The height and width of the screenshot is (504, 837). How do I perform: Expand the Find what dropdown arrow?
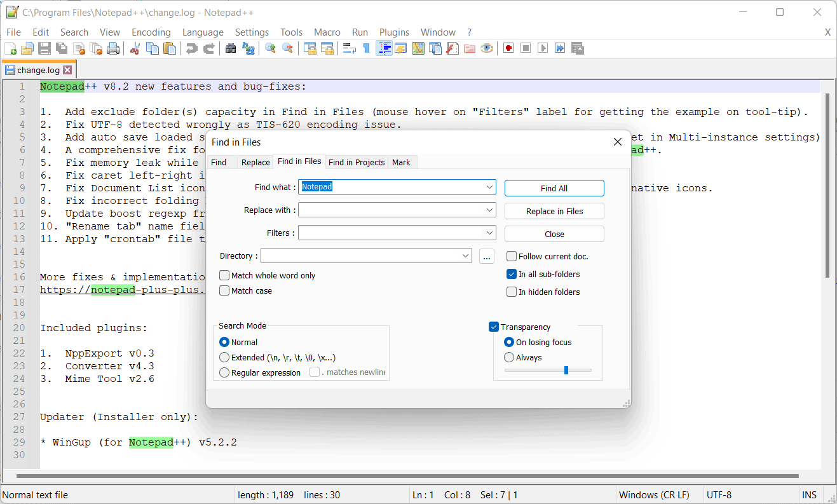(489, 187)
